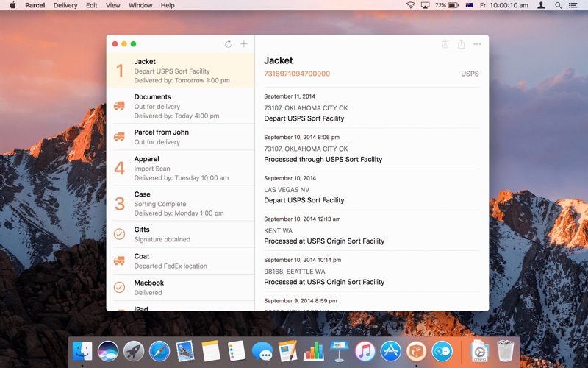Open the share icon in toolbar

pyautogui.click(x=461, y=44)
